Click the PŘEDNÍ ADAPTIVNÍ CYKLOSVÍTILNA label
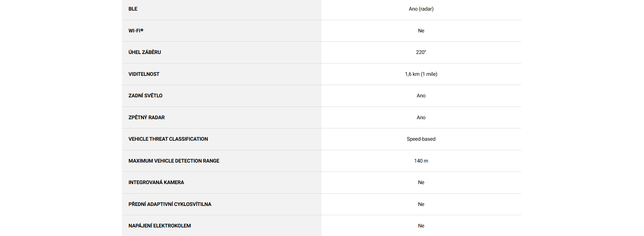The width and height of the screenshot is (644, 236). pyautogui.click(x=170, y=204)
